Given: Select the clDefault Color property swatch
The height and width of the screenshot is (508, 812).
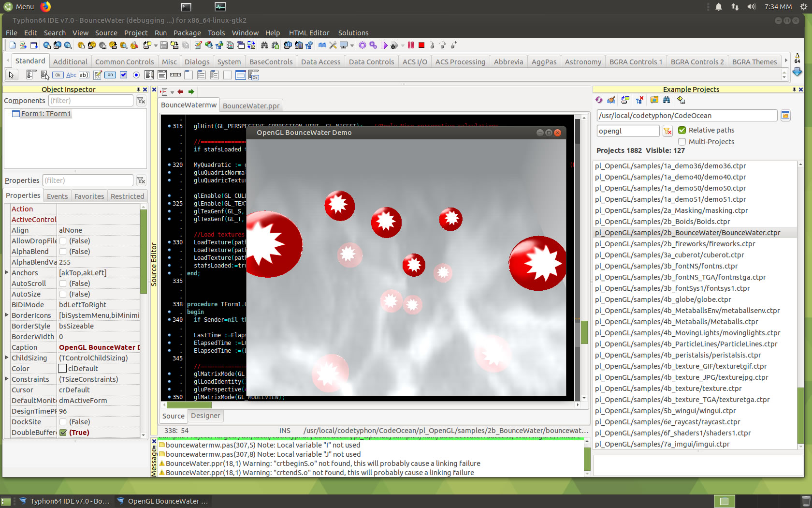Looking at the screenshot, I should (x=62, y=369).
